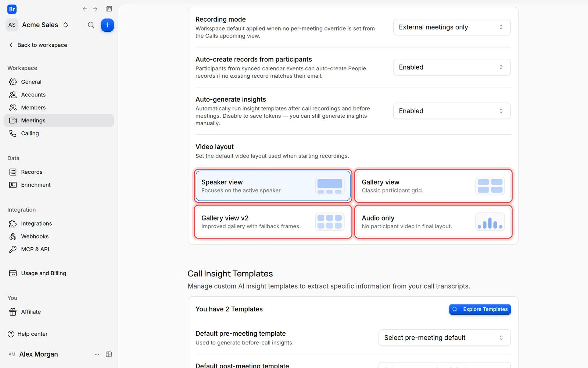Open Accounts settings page
The image size is (588, 368).
click(x=59, y=95)
